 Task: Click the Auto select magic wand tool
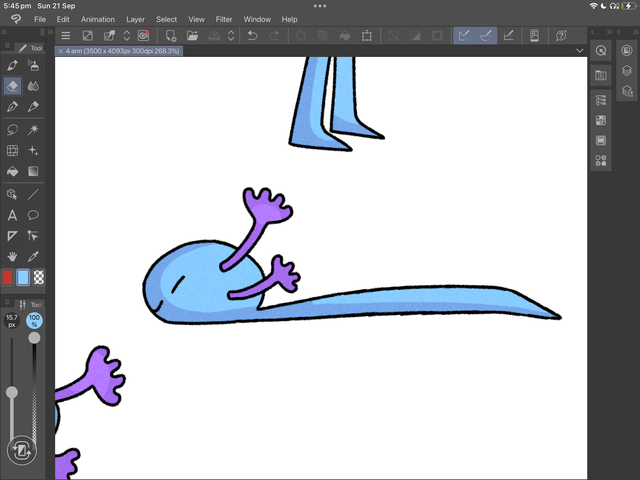coord(34,129)
